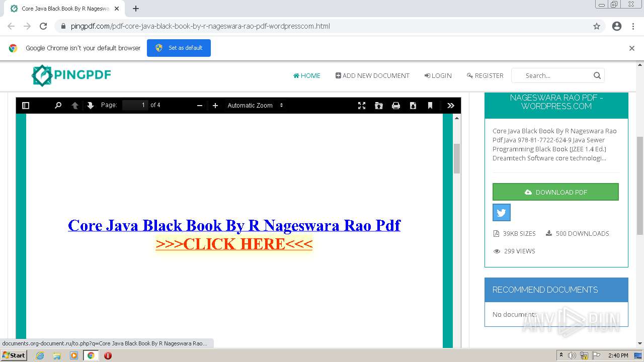Open the REGISTER page
The width and height of the screenshot is (644, 362).
click(x=485, y=75)
